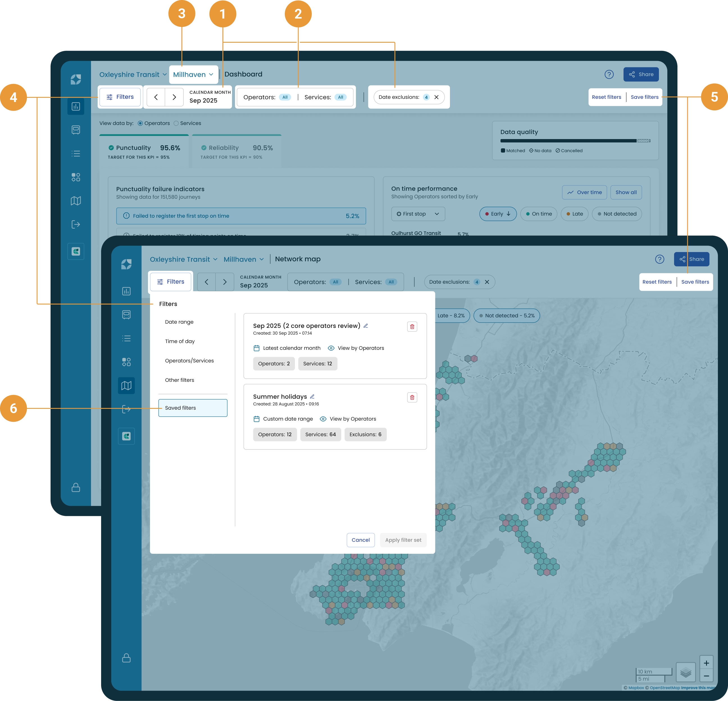Screen dimensions: 728x701
Task: Toggle the Late on-time performance chip
Action: tap(574, 214)
